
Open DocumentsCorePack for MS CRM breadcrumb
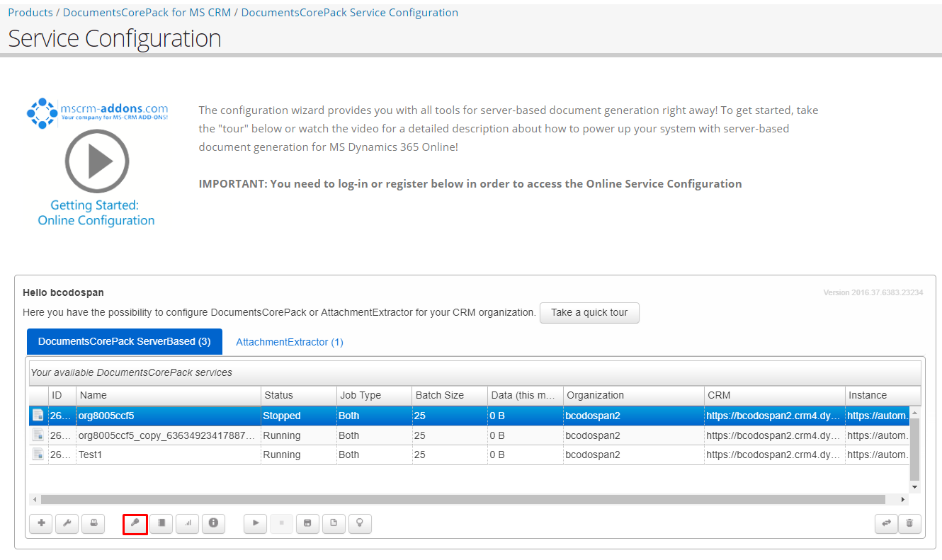(147, 13)
